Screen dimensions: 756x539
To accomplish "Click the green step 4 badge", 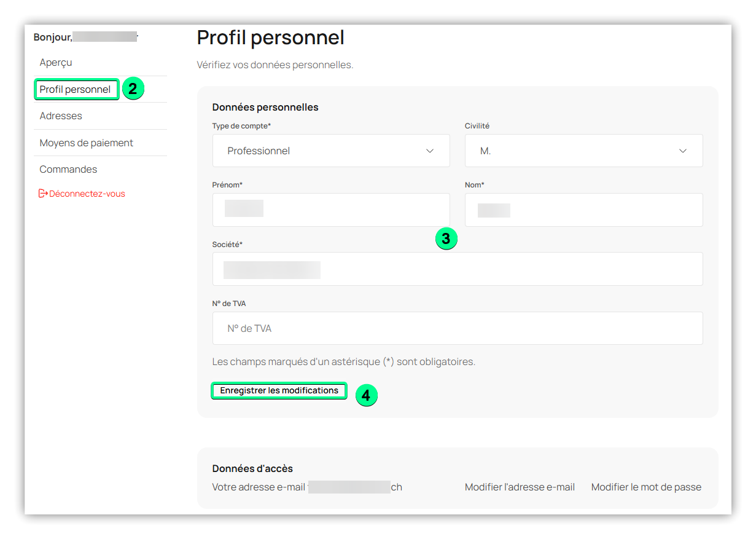I will point(366,395).
